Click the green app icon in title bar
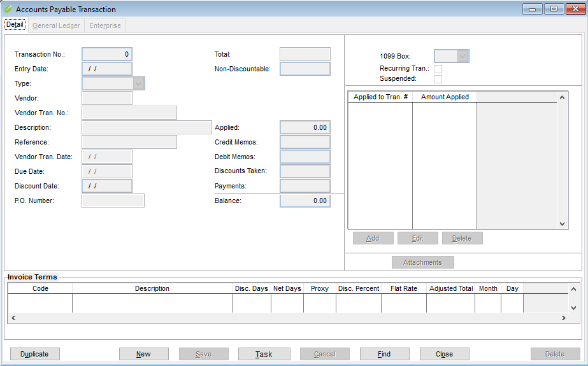 [8, 9]
